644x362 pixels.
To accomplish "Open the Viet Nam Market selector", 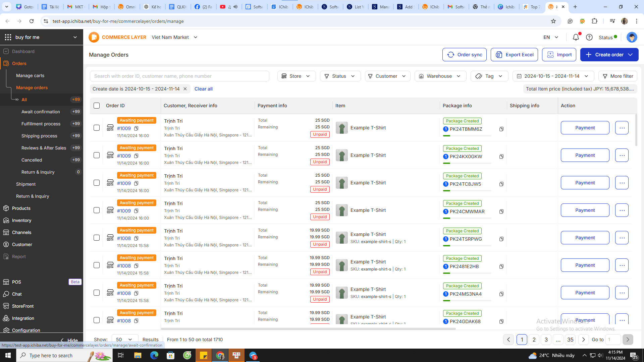I will pos(174,37).
